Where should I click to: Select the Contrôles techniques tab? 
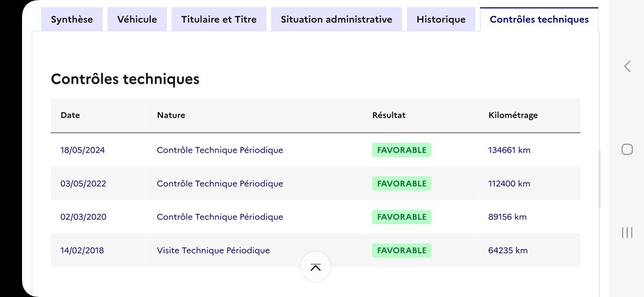pos(539,19)
